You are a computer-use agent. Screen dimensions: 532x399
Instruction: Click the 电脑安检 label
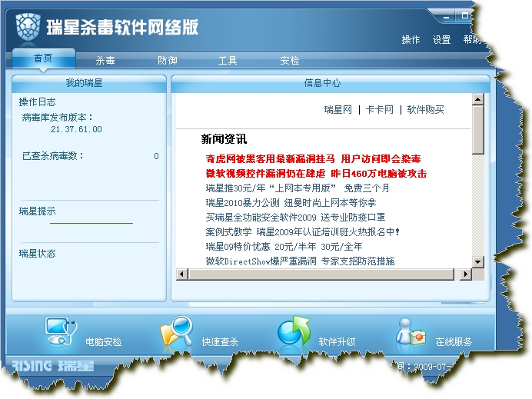point(104,341)
